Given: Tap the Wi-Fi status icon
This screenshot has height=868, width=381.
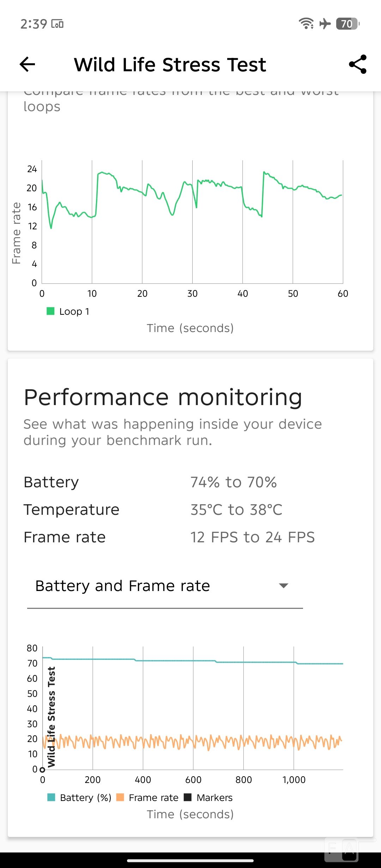Looking at the screenshot, I should coord(306,24).
